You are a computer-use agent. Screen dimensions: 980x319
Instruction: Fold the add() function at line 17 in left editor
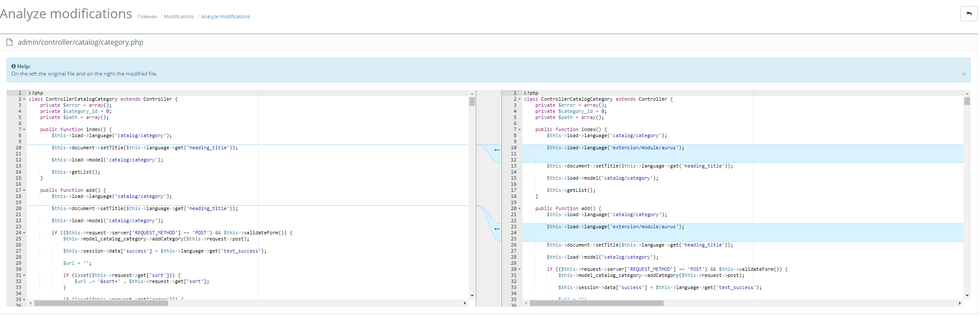24,191
